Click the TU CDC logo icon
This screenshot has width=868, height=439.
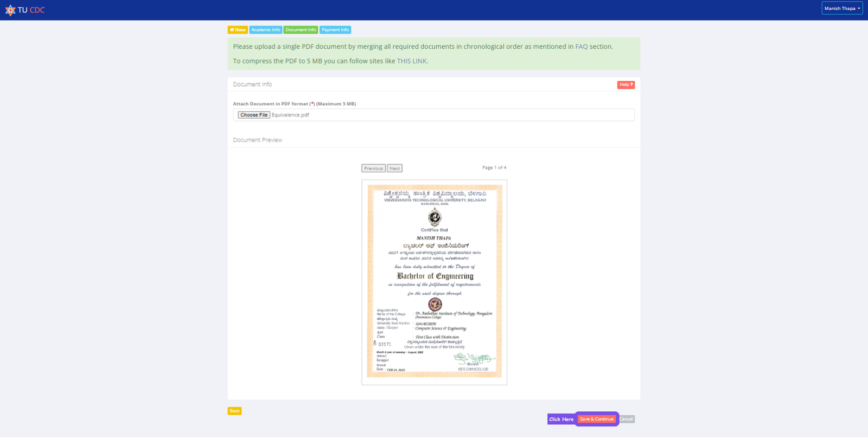[10, 10]
